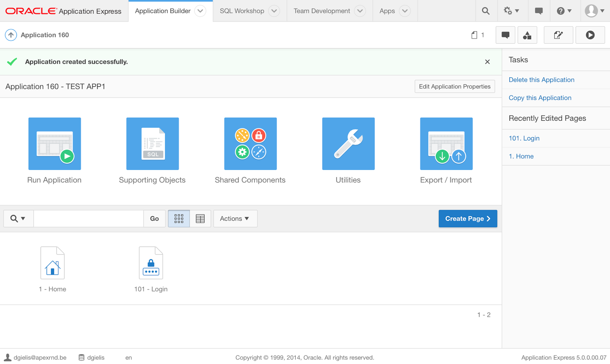Open the Shared Components icon tile
The width and height of the screenshot is (610, 364).
point(250,144)
